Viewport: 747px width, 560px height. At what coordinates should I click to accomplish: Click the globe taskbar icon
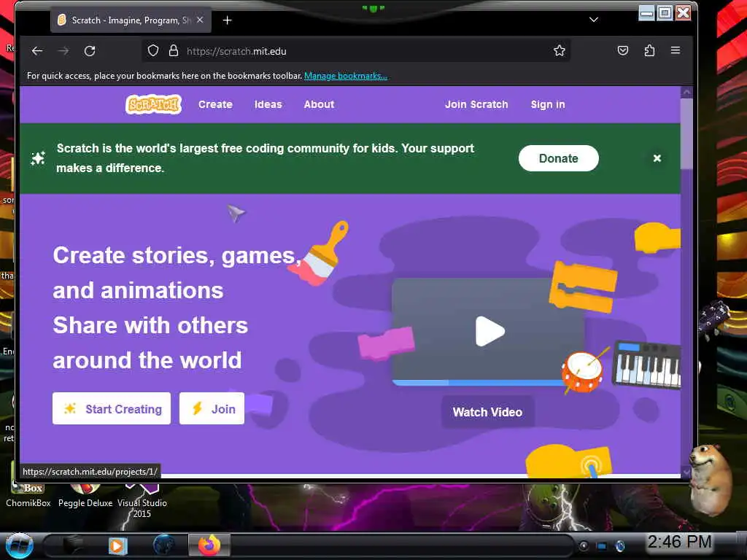164,545
